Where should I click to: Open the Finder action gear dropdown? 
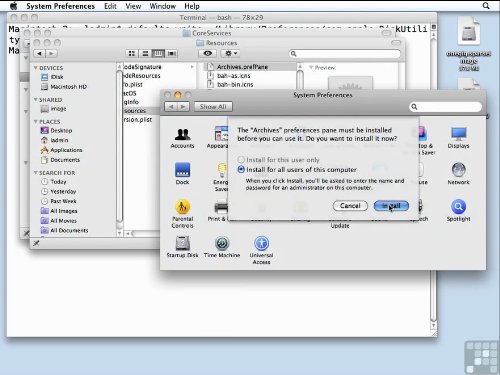(230, 53)
